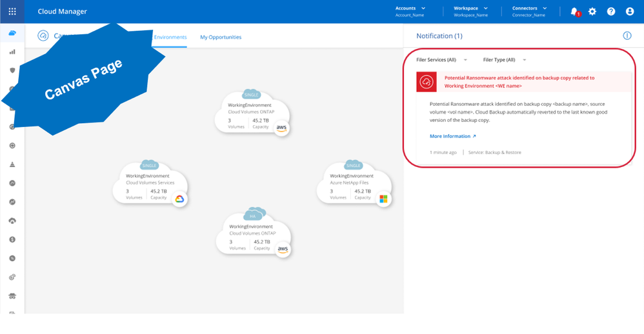Screen dimensions: 644x334
Task: Click the notification panel options icon
Action: point(627,36)
